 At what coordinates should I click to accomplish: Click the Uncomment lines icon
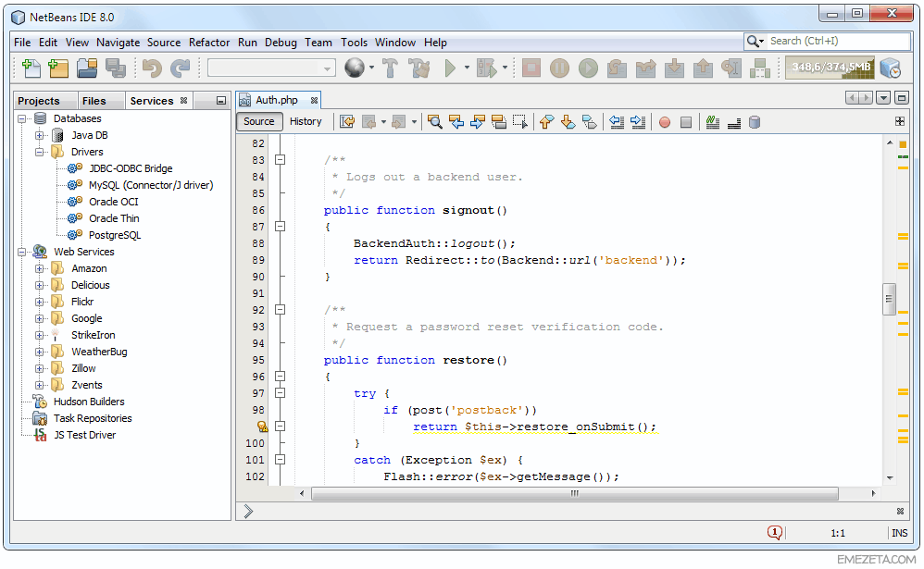tap(734, 122)
